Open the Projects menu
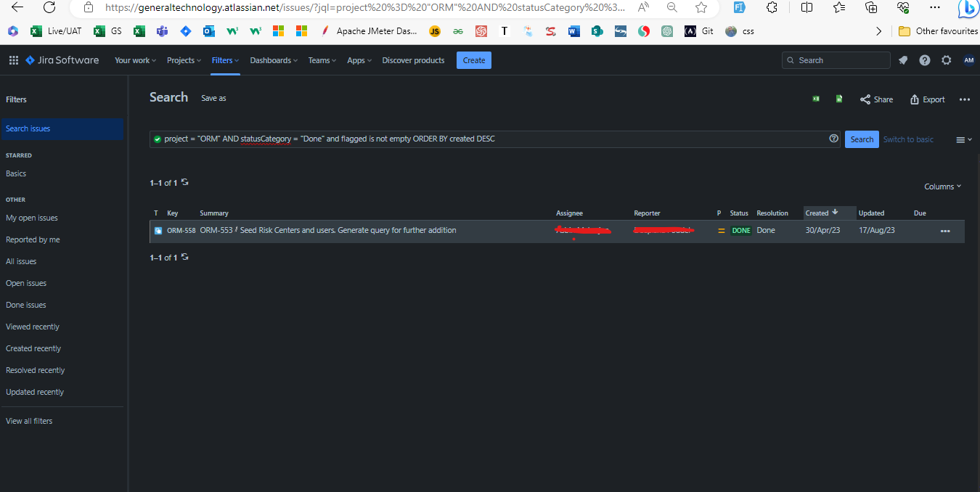 pyautogui.click(x=183, y=60)
